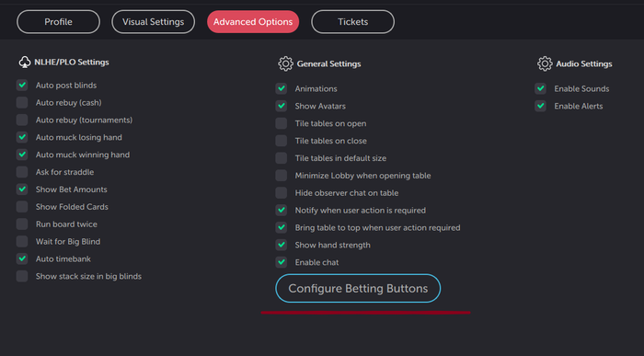Turn off Enable Sounds
This screenshot has height=356, width=644.
point(541,88)
